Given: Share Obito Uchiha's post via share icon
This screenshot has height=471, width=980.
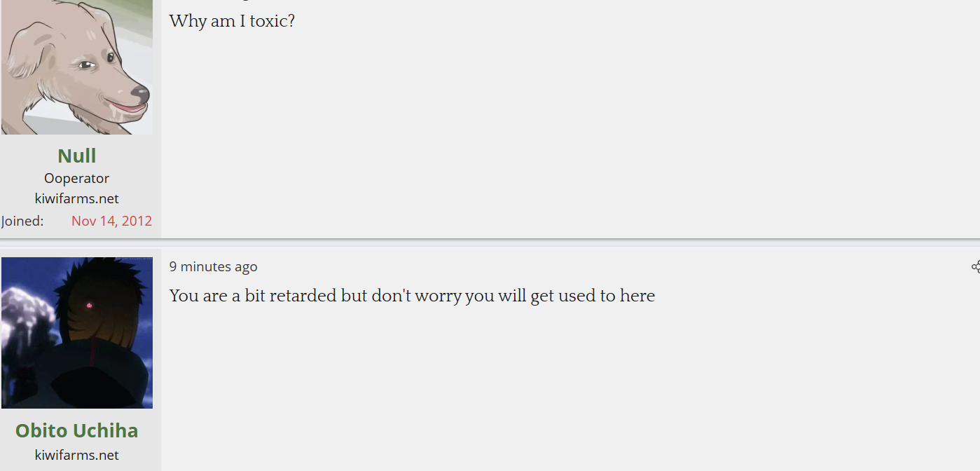Looking at the screenshot, I should 975,266.
